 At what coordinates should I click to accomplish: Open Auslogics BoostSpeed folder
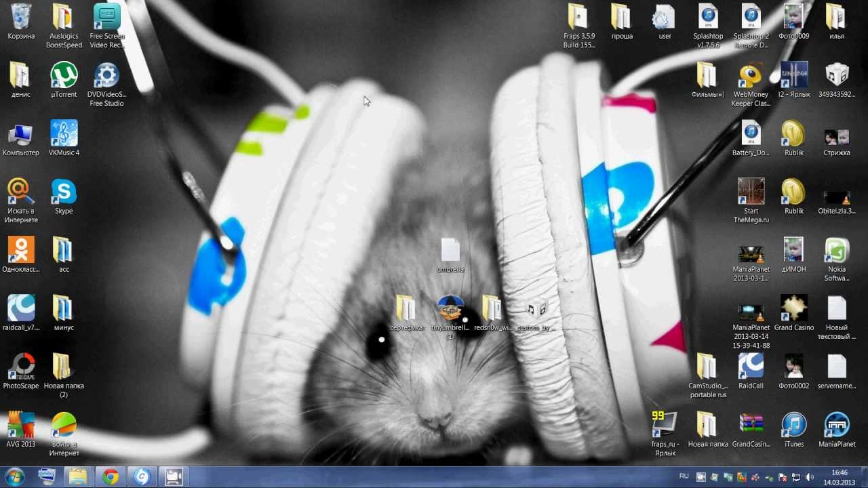pos(64,26)
